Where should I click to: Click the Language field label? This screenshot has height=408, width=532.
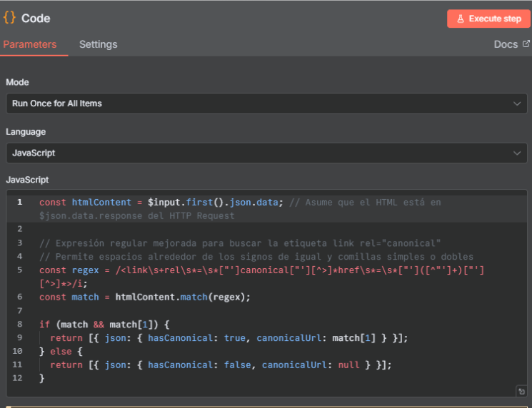pos(26,132)
